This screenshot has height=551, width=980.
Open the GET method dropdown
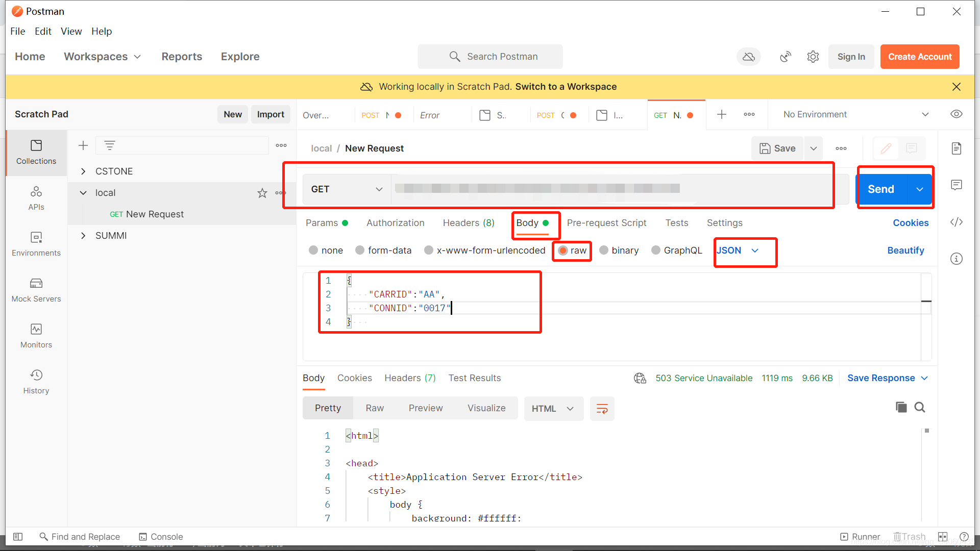pos(347,189)
